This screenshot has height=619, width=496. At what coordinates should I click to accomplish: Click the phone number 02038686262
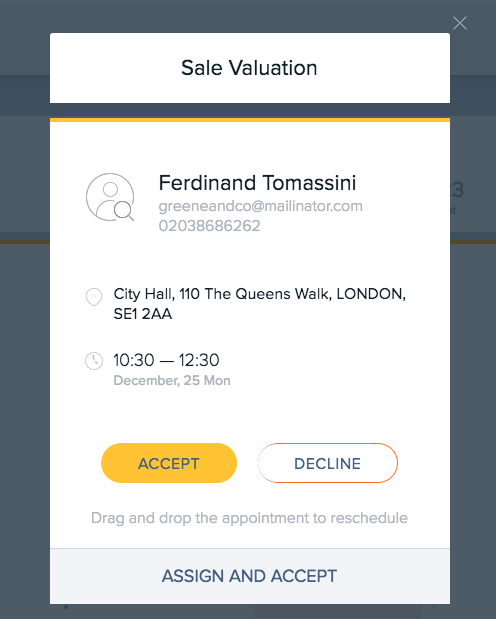click(x=209, y=226)
